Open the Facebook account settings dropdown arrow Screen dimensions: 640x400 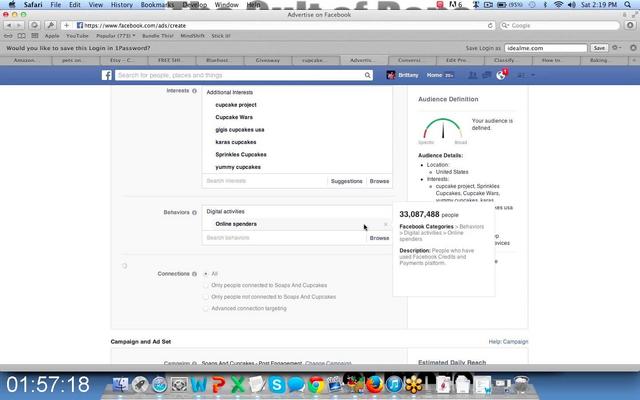[x=533, y=75]
